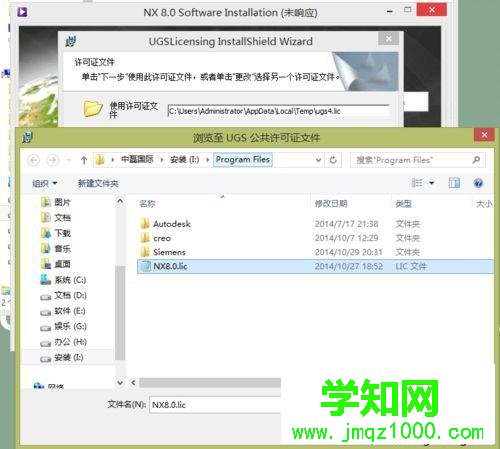Open the 组织 dropdown menu
This screenshot has height=449, width=500.
pyautogui.click(x=44, y=183)
